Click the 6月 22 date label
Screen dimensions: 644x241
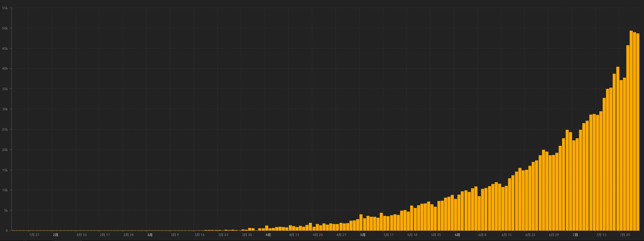pyautogui.click(x=530, y=235)
